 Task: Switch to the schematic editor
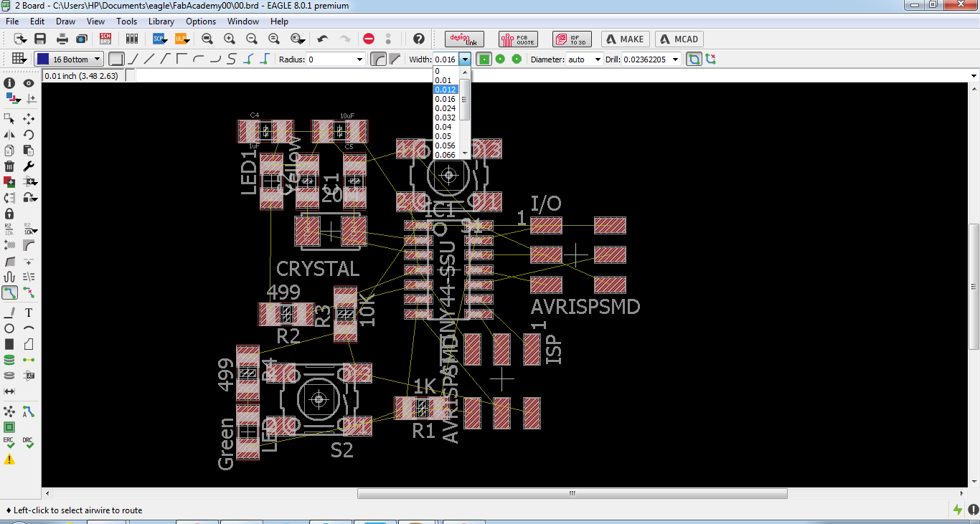point(105,39)
